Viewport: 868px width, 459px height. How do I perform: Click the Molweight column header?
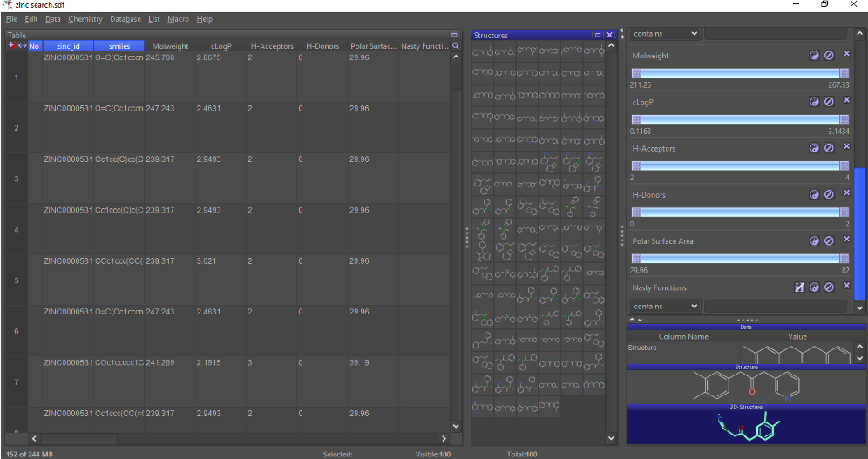pos(170,45)
